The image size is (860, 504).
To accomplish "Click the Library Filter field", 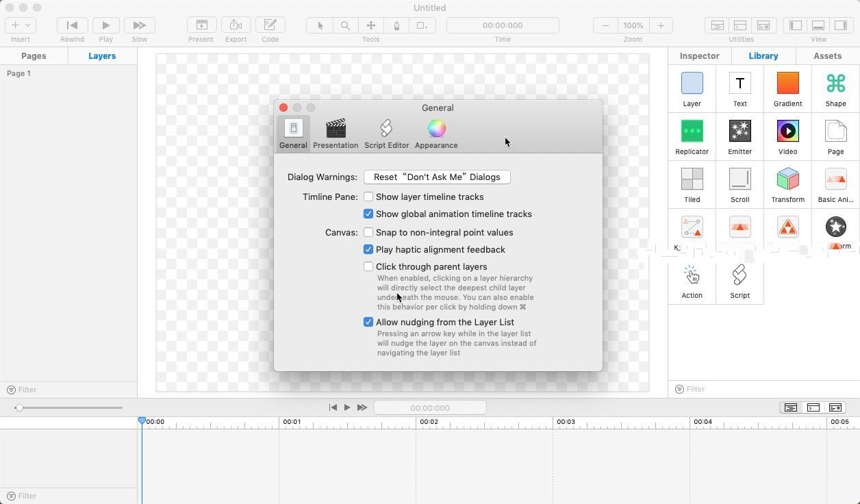I will pos(763,389).
